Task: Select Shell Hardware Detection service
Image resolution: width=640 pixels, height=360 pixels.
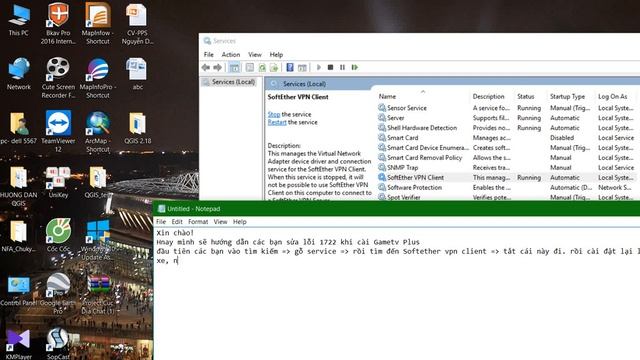Action: [x=506, y=128]
